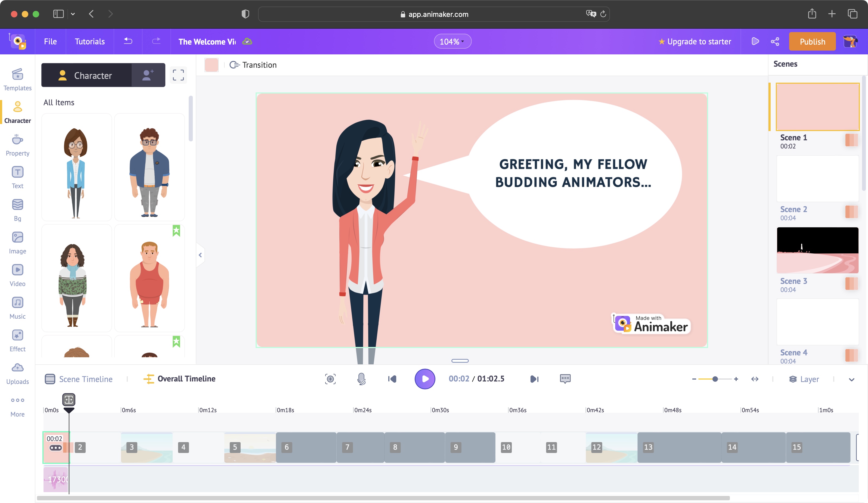
Task: Open the Bg backgrounds panel
Action: (17, 210)
